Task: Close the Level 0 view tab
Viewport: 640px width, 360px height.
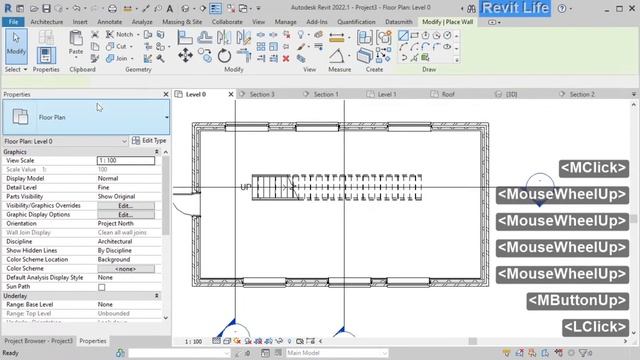Action: click(x=231, y=94)
